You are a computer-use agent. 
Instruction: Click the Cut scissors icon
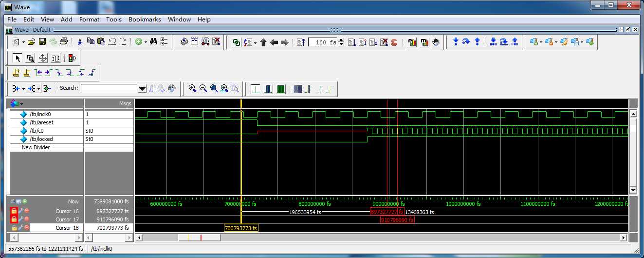click(x=80, y=42)
